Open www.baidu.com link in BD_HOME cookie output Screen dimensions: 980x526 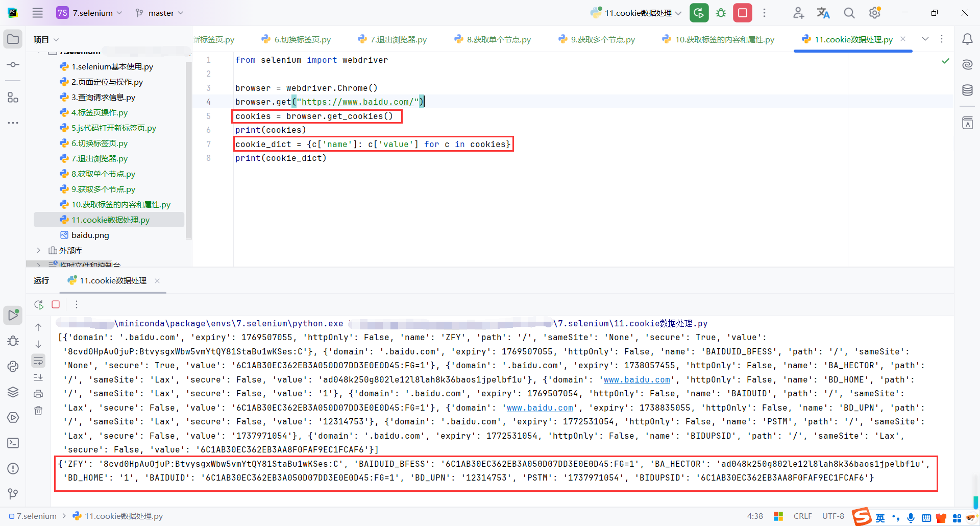(x=637, y=380)
